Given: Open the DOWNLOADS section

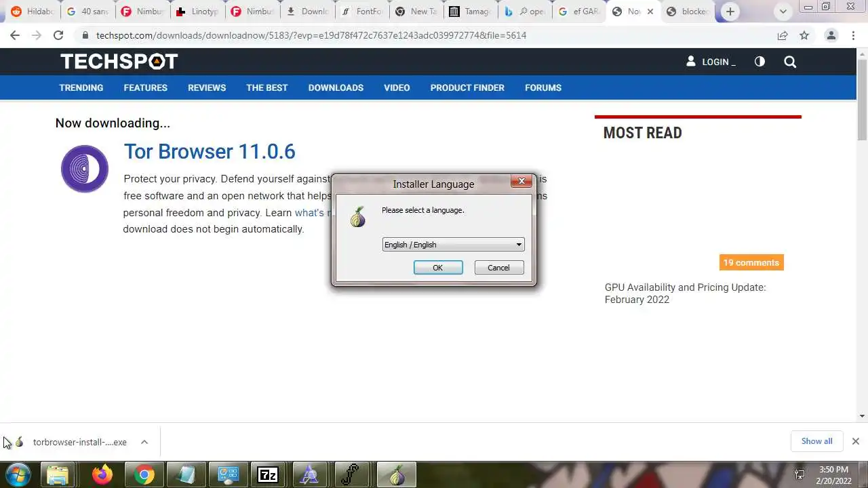Looking at the screenshot, I should tap(336, 87).
